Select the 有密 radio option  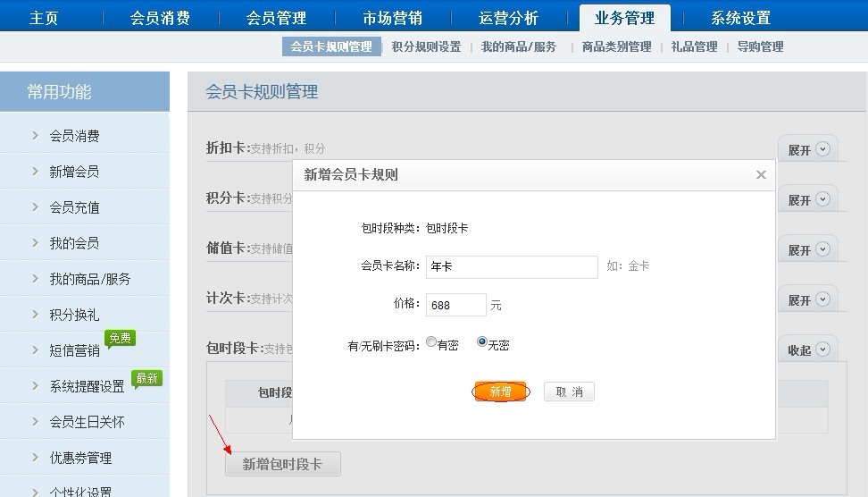(432, 342)
